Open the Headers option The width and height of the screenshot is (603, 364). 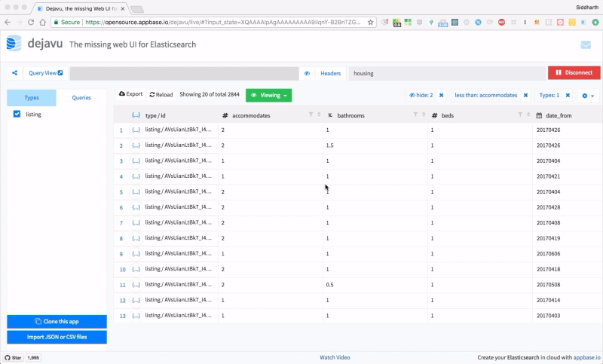(x=330, y=73)
